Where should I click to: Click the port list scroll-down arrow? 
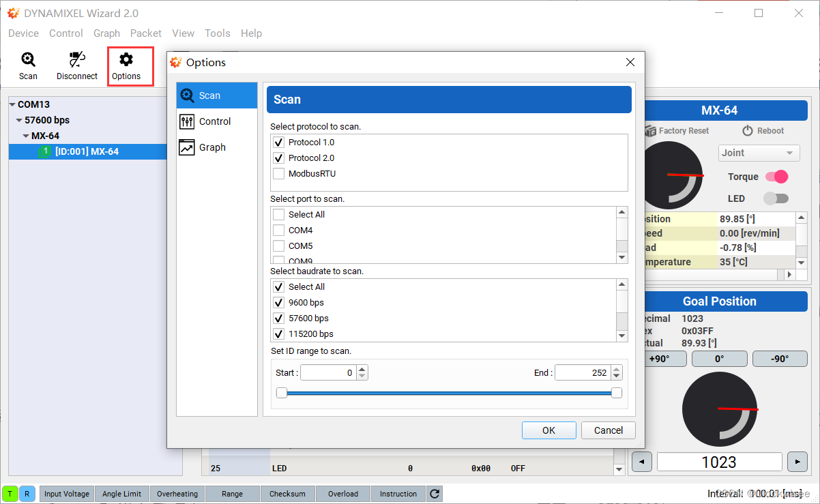621,258
